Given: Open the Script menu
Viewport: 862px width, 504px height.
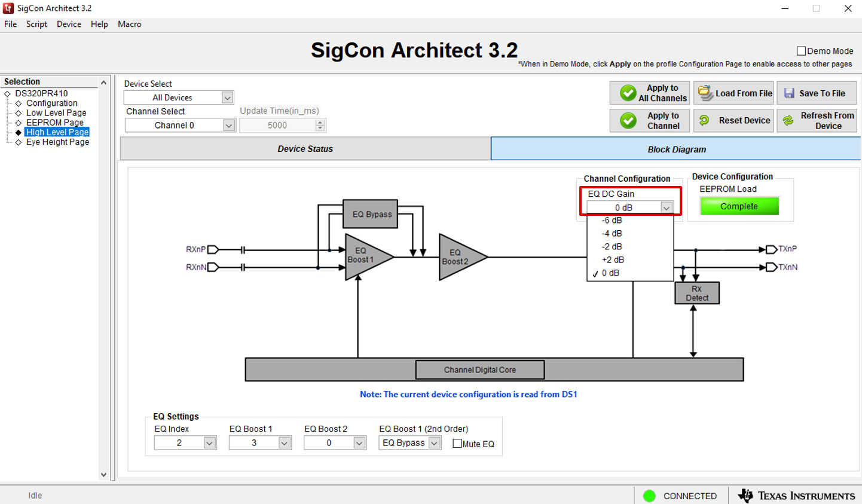Looking at the screenshot, I should (x=36, y=25).
